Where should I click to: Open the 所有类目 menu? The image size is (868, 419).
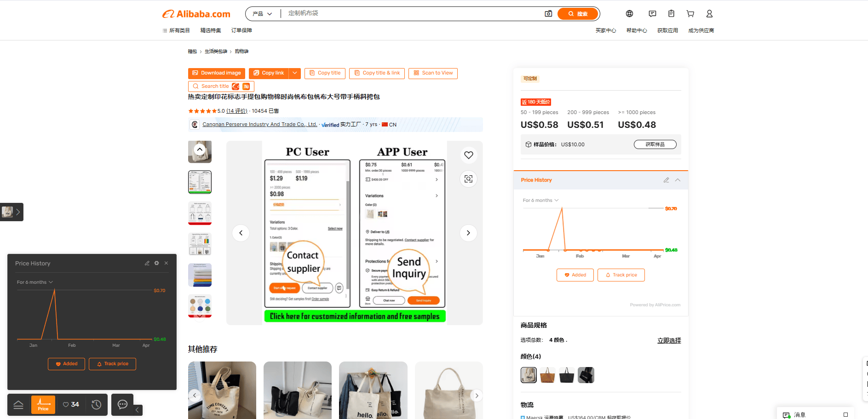click(176, 30)
